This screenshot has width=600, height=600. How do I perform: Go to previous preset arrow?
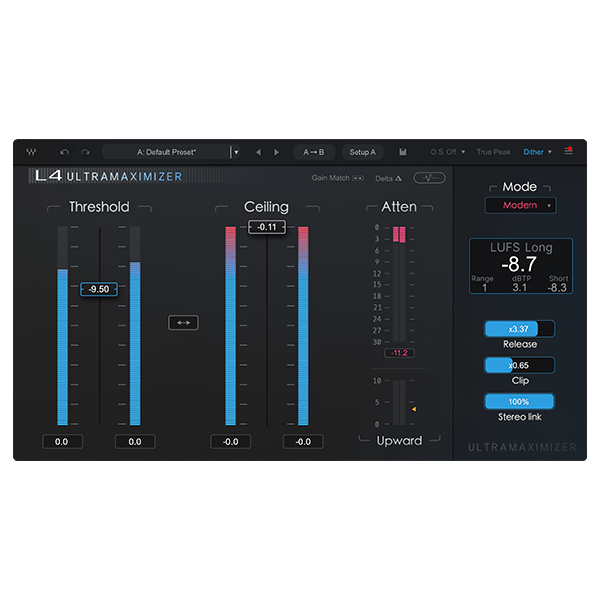pos(258,152)
